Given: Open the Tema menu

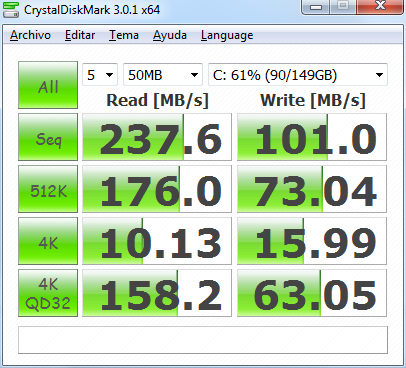Looking at the screenshot, I should pos(124,35).
